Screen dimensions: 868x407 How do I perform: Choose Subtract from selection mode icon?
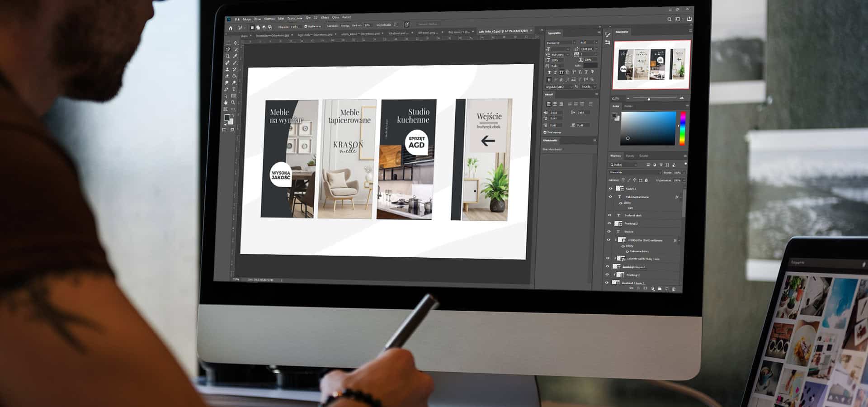point(264,28)
